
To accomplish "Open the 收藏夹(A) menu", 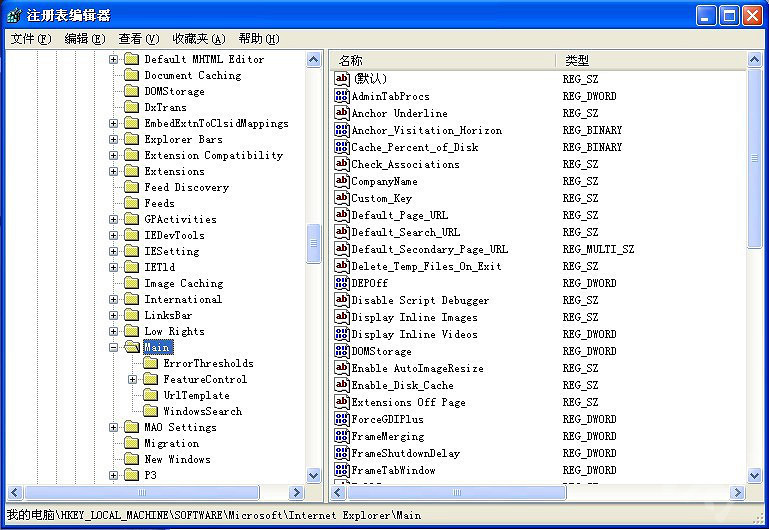I will point(198,39).
